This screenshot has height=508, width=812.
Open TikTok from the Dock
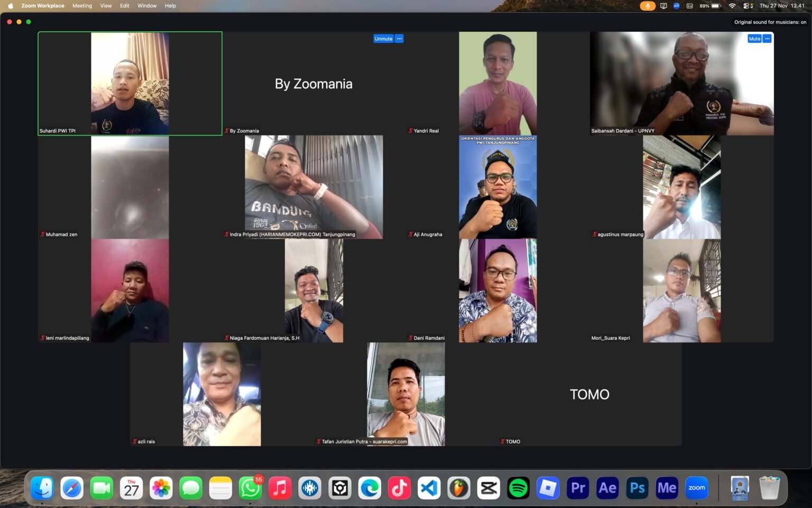tap(400, 487)
